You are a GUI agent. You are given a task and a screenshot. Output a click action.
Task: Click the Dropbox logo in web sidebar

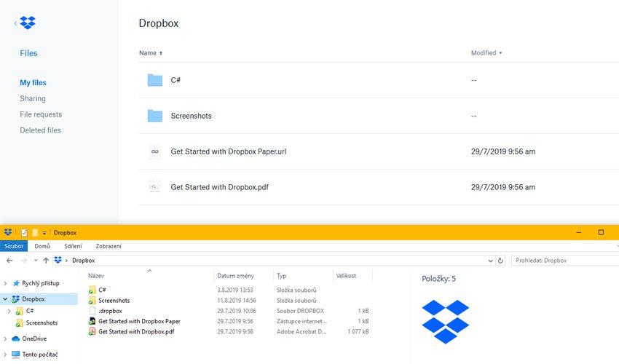pyautogui.click(x=28, y=23)
